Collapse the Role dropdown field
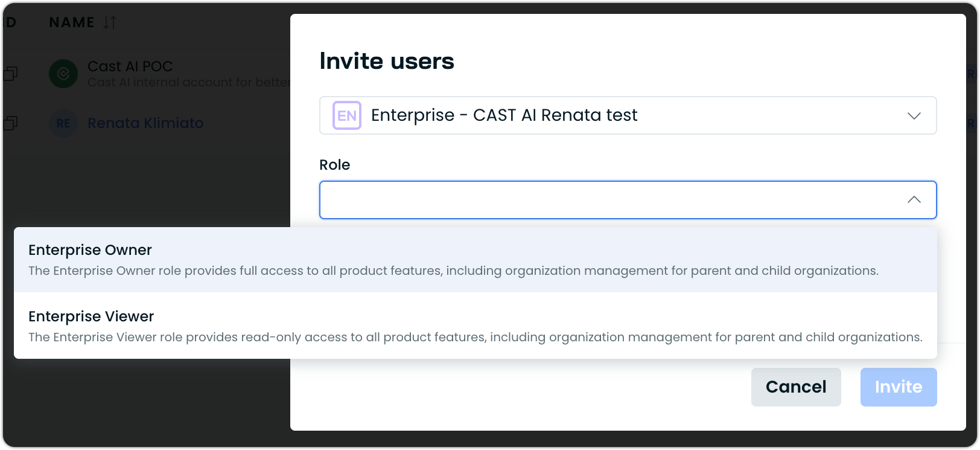The width and height of the screenshot is (980, 450). tap(628, 200)
